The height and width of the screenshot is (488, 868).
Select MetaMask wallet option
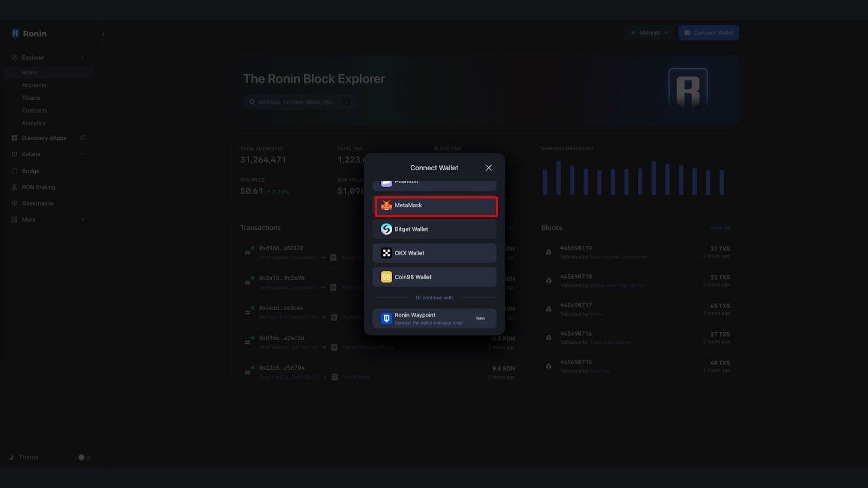436,206
